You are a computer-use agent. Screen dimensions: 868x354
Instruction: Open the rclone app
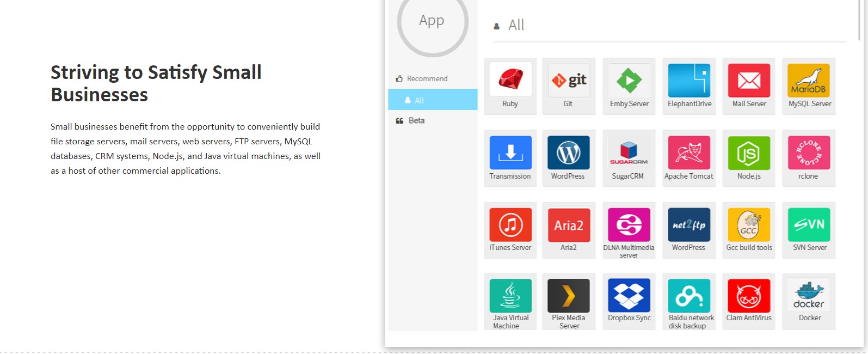[x=809, y=152]
